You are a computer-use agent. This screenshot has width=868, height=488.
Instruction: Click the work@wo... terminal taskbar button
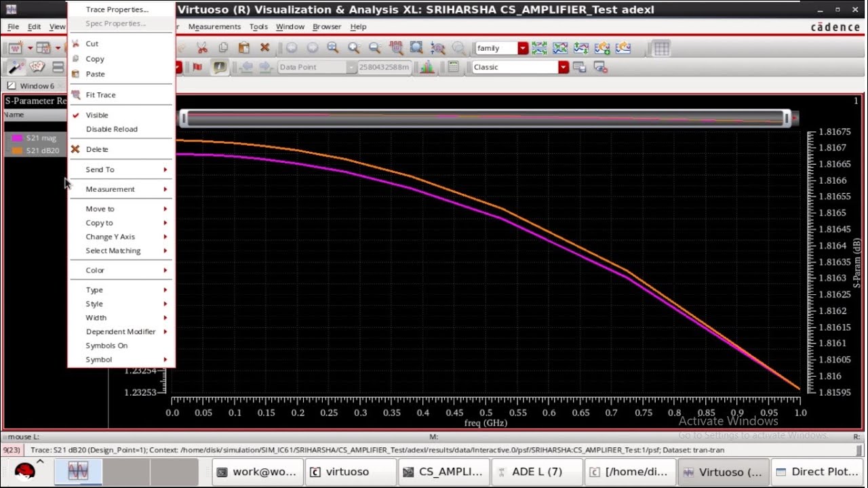coord(258,472)
